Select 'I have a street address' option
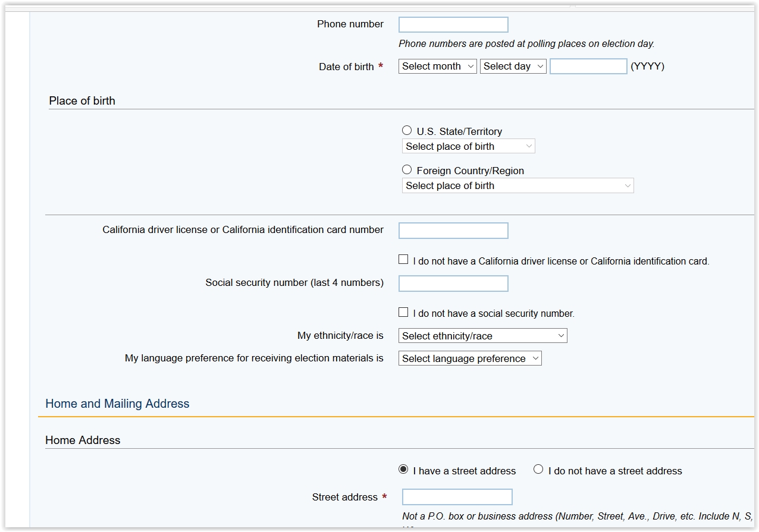 pyautogui.click(x=403, y=469)
